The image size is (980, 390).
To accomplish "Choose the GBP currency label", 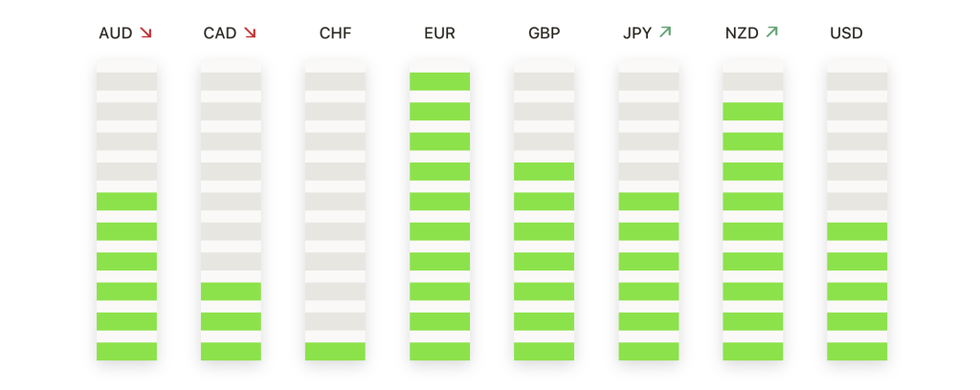I will tap(545, 33).
